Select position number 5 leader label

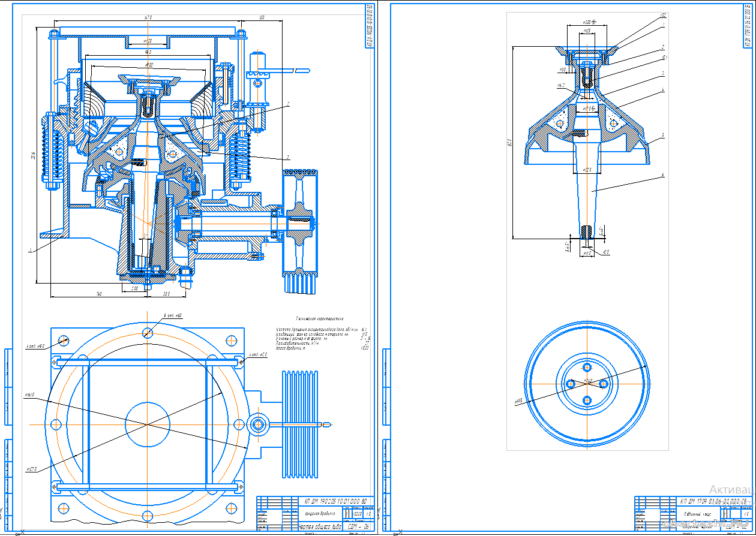663,135
